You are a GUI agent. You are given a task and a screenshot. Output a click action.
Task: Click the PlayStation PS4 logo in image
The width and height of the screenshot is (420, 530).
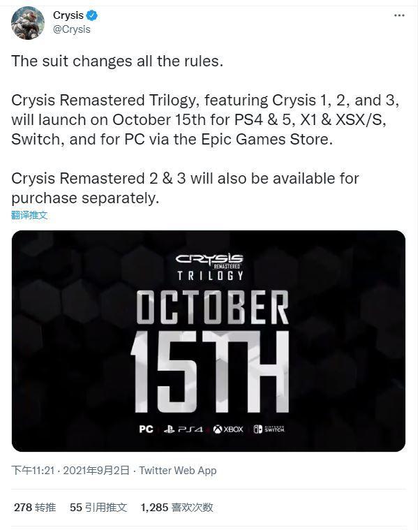[183, 429]
